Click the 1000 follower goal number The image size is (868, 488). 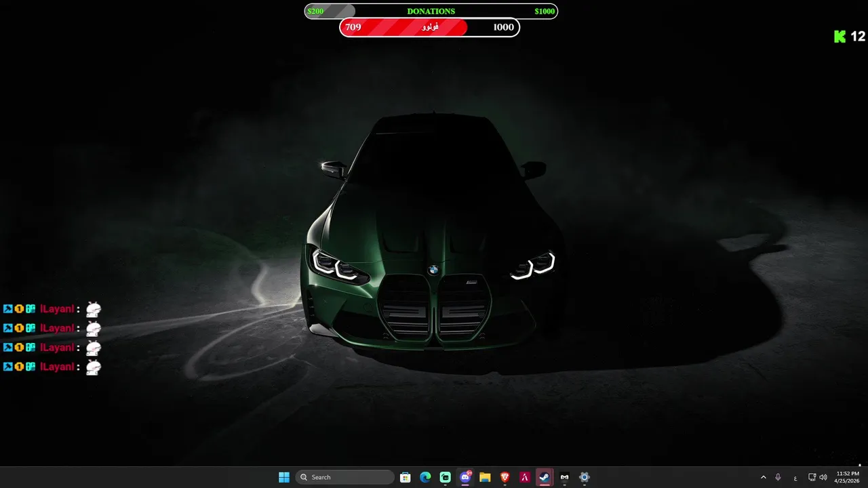504,27
